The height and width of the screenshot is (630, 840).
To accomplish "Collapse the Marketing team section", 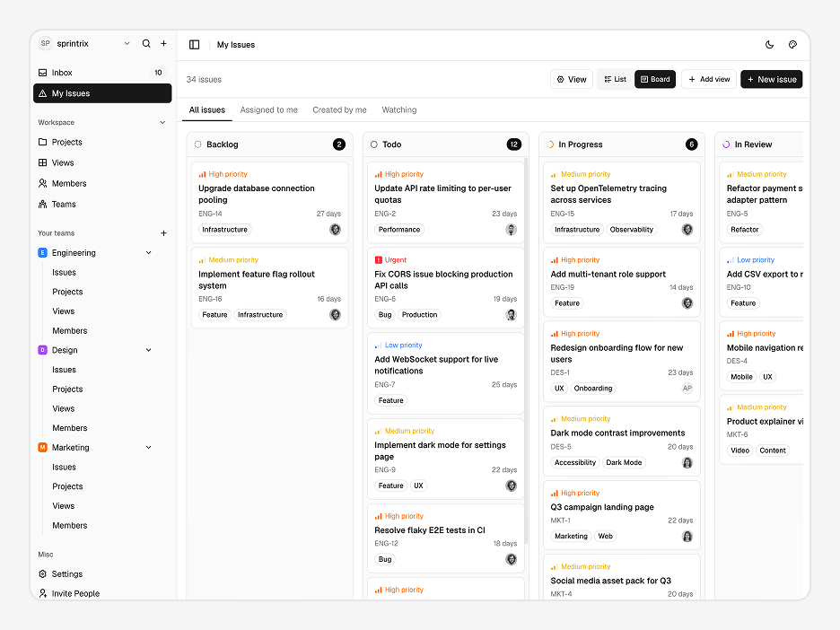I will point(148,447).
